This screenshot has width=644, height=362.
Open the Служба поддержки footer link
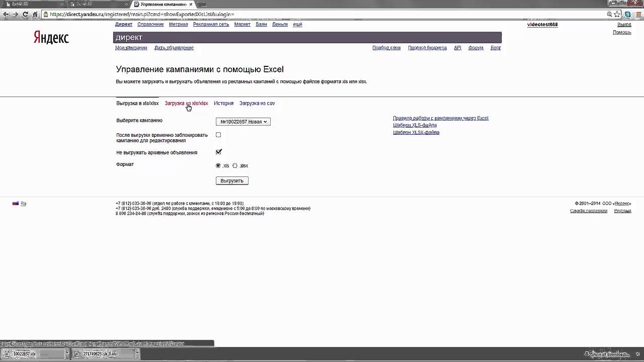click(x=589, y=211)
